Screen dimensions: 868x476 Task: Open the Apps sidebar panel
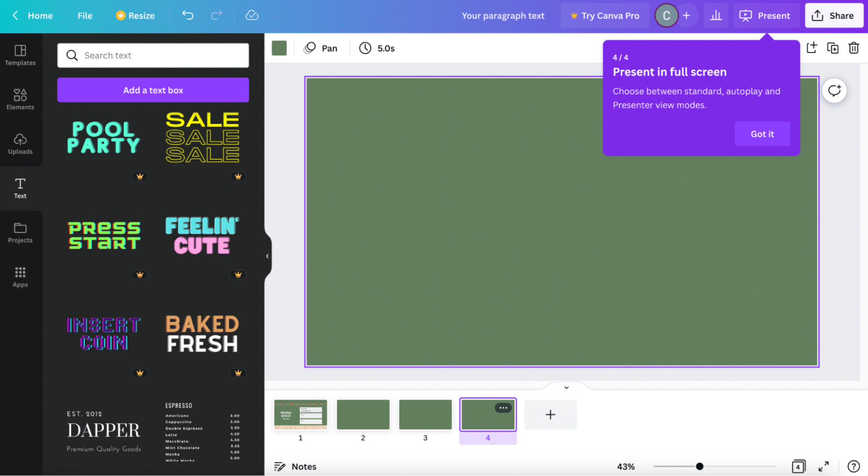pos(20,277)
